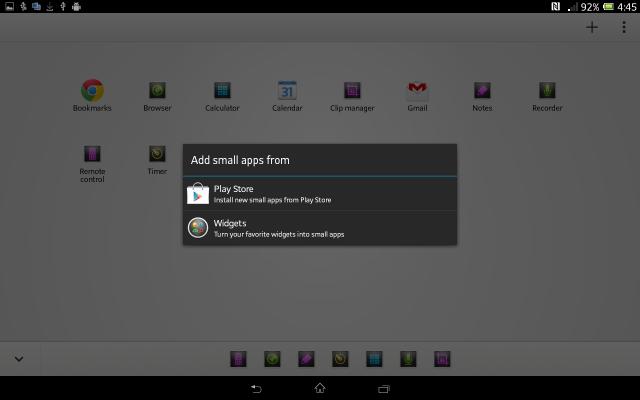Tap browser icon in bottom tray
Screen dimensions: 640x400
pos(272,359)
